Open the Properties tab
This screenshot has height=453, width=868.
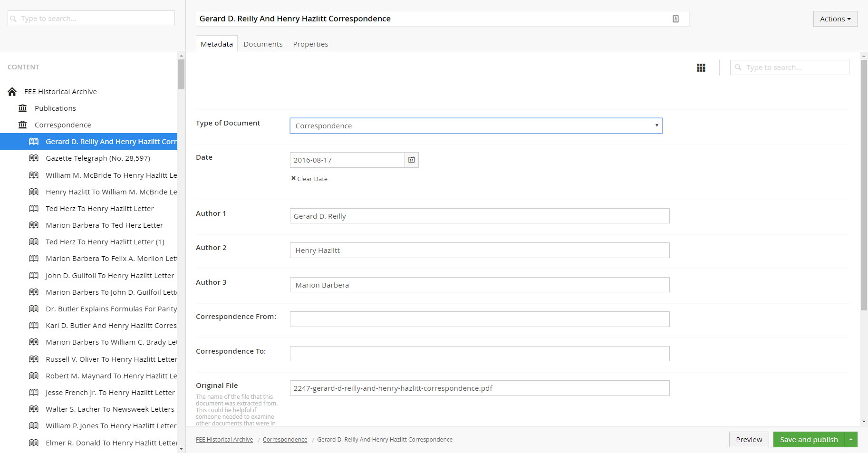tap(310, 44)
